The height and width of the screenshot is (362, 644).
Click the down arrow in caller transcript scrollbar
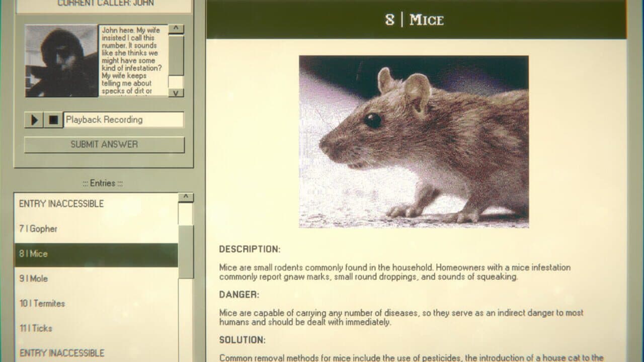(176, 93)
